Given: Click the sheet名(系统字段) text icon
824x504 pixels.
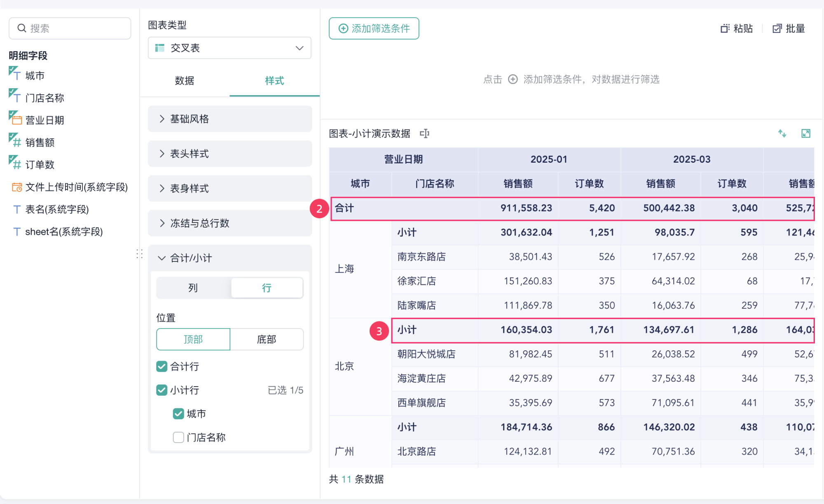Looking at the screenshot, I should point(17,232).
